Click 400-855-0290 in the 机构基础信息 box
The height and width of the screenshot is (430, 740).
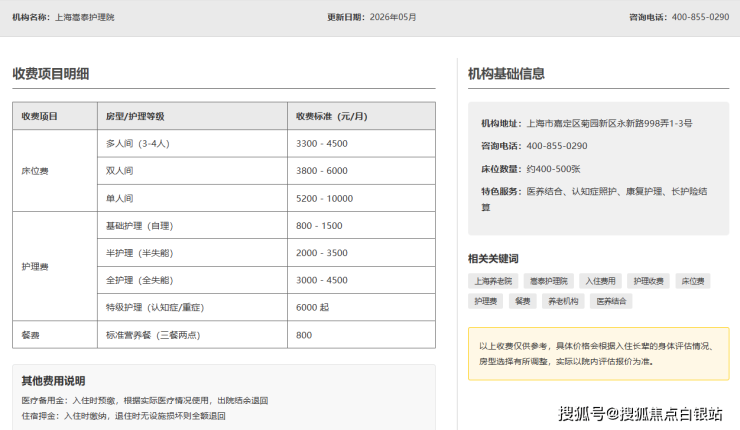click(x=557, y=146)
